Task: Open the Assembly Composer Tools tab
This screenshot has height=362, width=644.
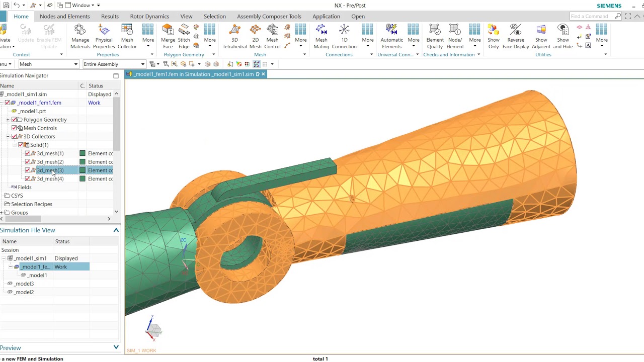Action: (x=269, y=16)
